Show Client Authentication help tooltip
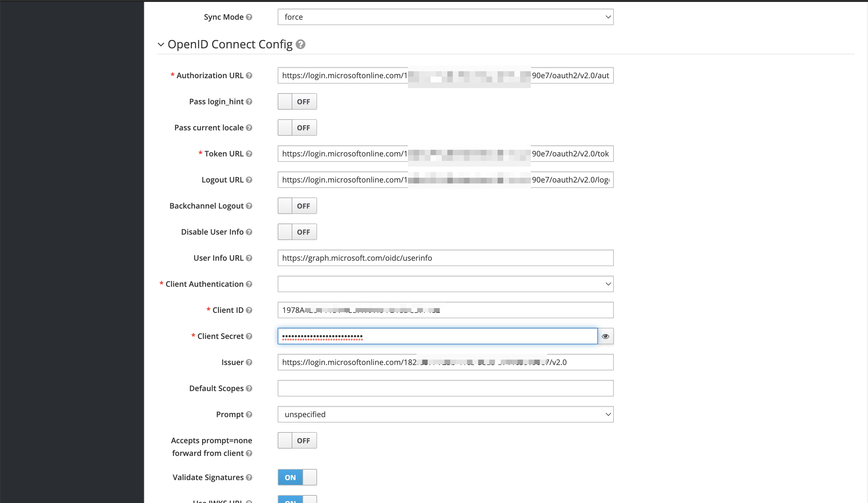This screenshot has width=868, height=503. tap(249, 284)
